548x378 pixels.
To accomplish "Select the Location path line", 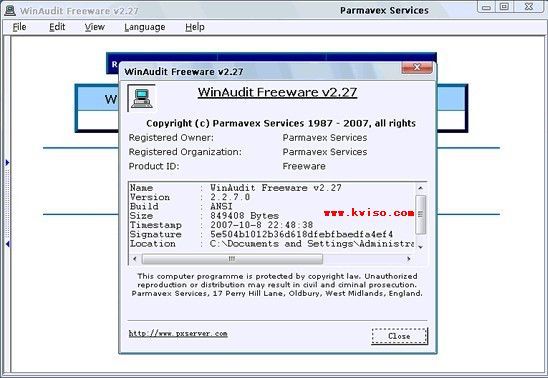I will click(272, 244).
